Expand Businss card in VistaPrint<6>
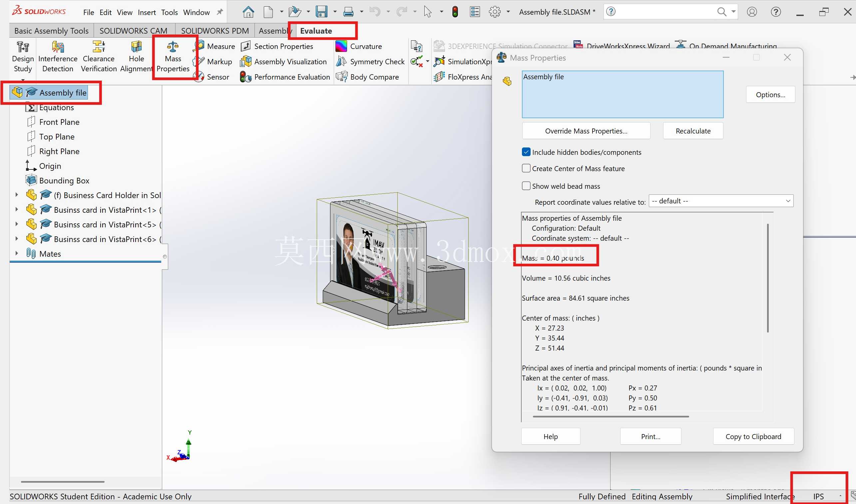Viewport: 856px width, 504px height. (x=16, y=239)
